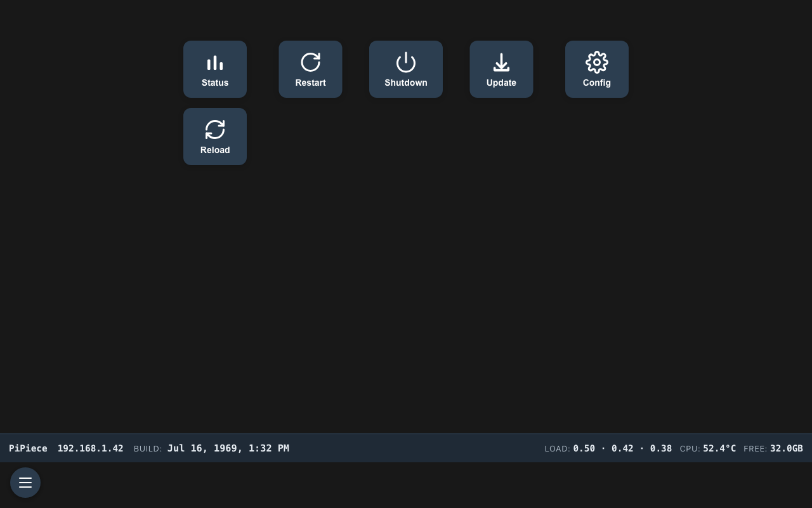Select the Restart circular arrow icon

tap(310, 62)
